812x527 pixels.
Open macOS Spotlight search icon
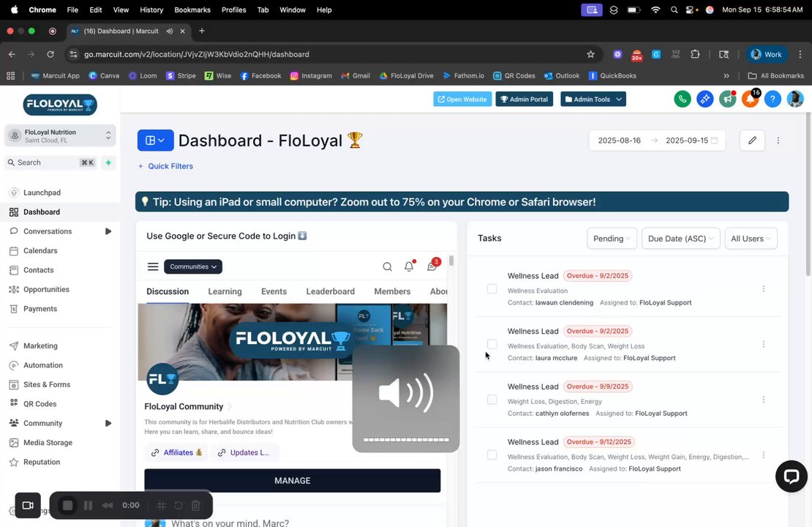[x=674, y=10]
